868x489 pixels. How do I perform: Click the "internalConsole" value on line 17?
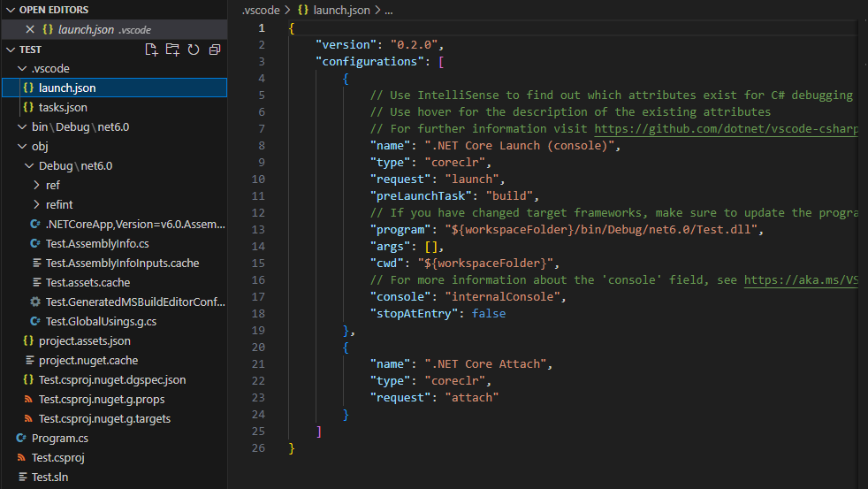click(503, 296)
